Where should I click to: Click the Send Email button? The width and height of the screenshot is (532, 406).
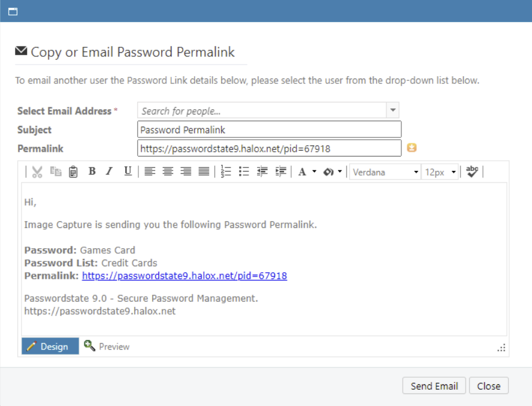[x=434, y=386]
